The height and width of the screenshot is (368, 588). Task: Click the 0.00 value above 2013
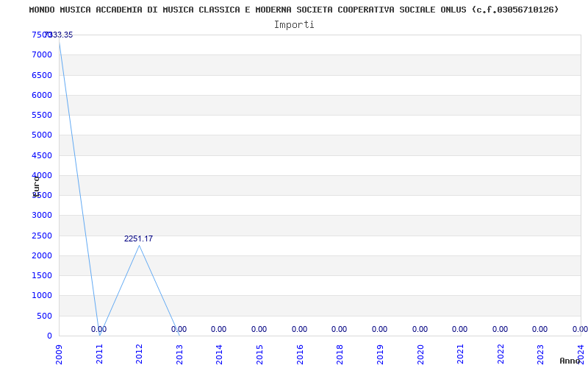click(179, 329)
